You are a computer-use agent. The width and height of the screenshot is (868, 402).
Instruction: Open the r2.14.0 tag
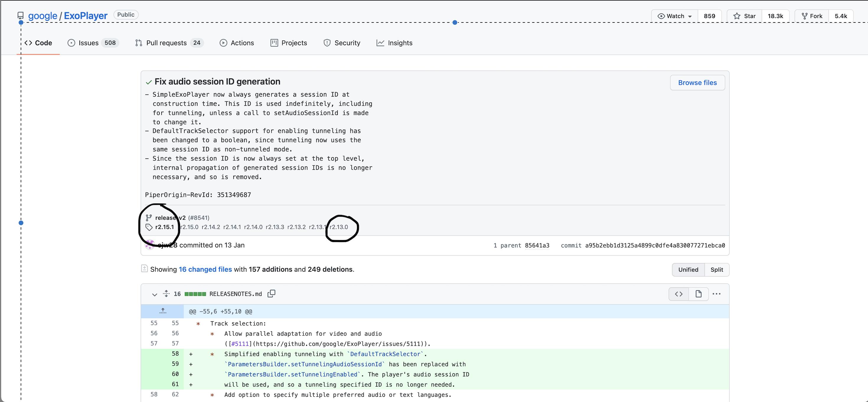click(x=253, y=227)
